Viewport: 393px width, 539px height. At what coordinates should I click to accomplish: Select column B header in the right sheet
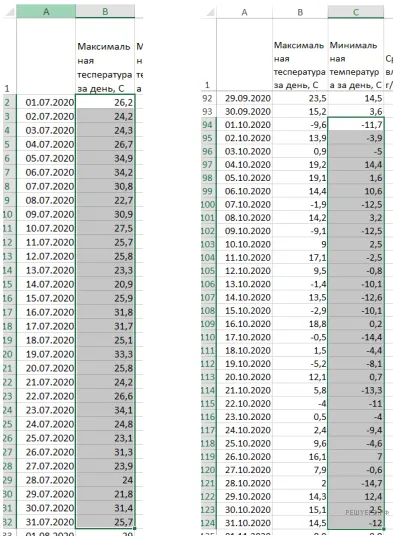pyautogui.click(x=300, y=12)
